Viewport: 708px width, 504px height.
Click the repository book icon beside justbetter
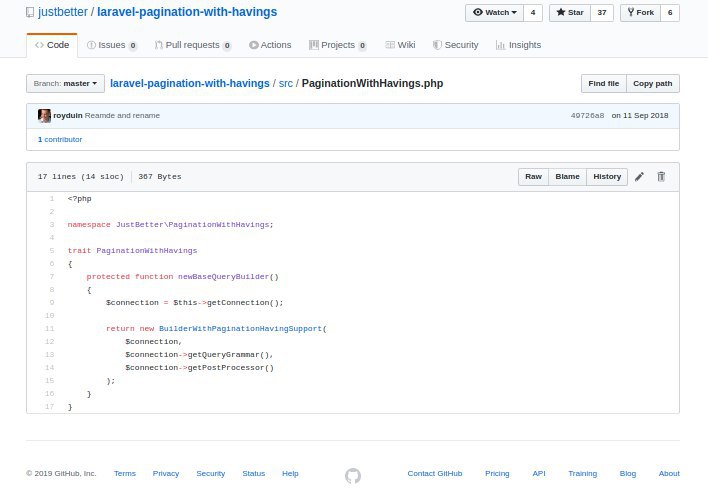(x=30, y=12)
